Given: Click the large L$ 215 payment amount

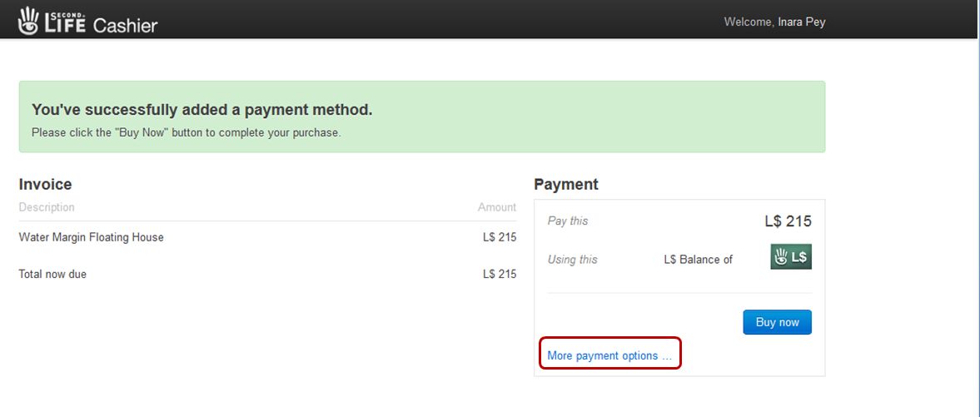Looking at the screenshot, I should click(788, 221).
